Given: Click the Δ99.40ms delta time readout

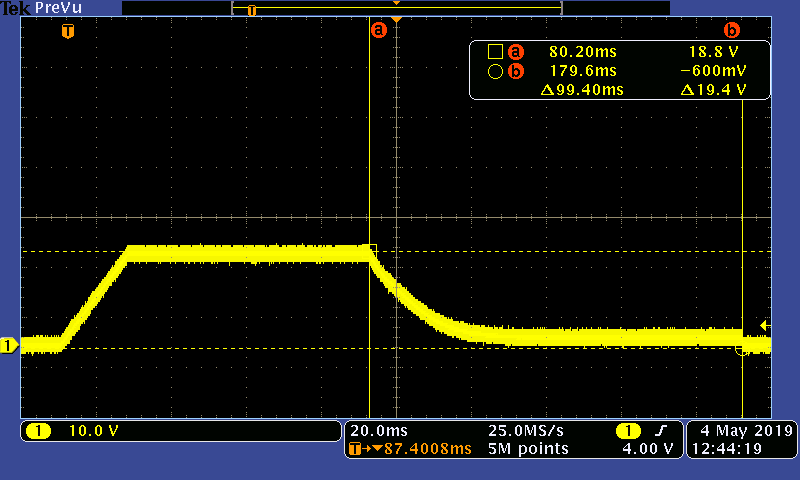Looking at the screenshot, I should coord(581,90).
